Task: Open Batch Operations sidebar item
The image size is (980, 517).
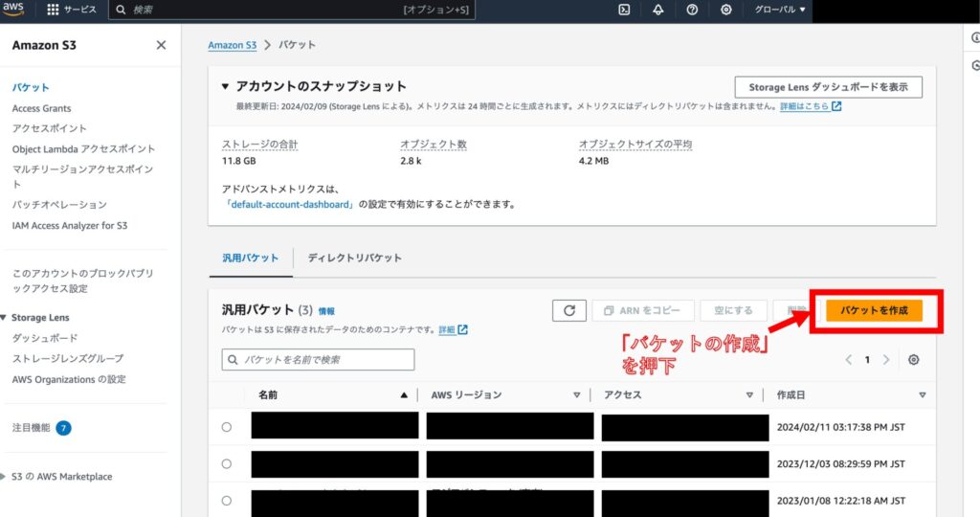Action: pyautogui.click(x=59, y=205)
